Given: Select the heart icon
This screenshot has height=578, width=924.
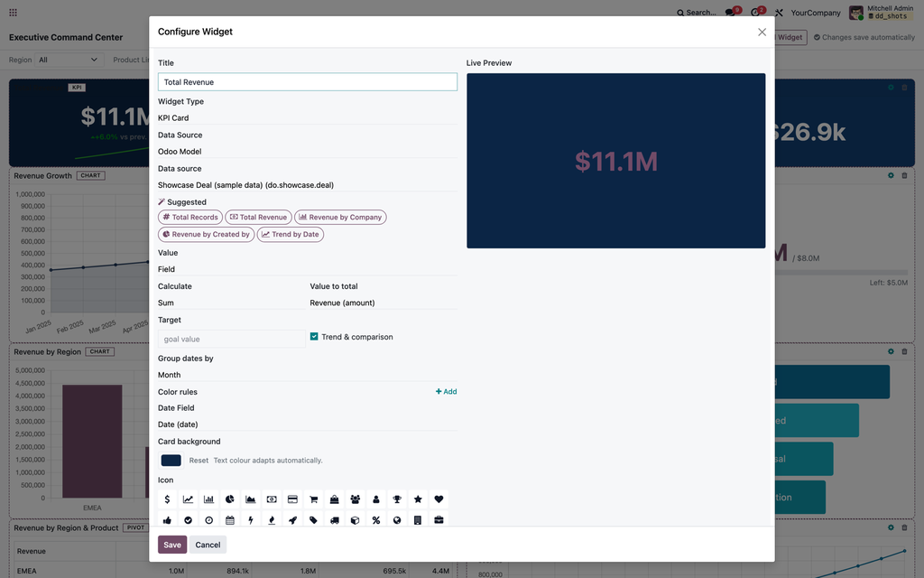Looking at the screenshot, I should (x=439, y=499).
